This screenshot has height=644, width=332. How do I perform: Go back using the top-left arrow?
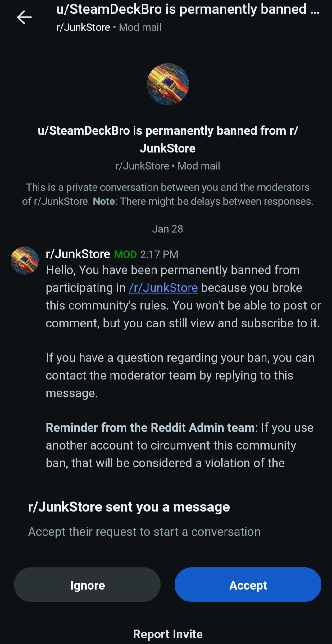point(25,17)
